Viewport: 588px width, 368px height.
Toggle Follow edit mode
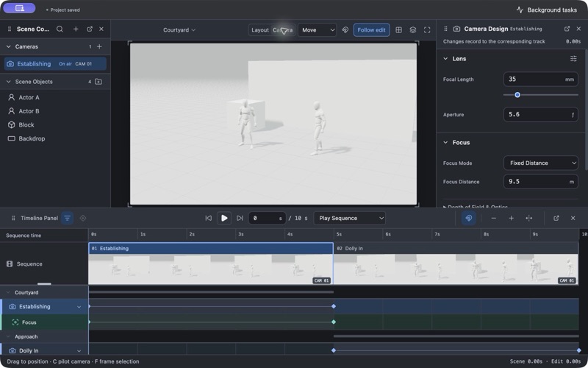point(371,30)
